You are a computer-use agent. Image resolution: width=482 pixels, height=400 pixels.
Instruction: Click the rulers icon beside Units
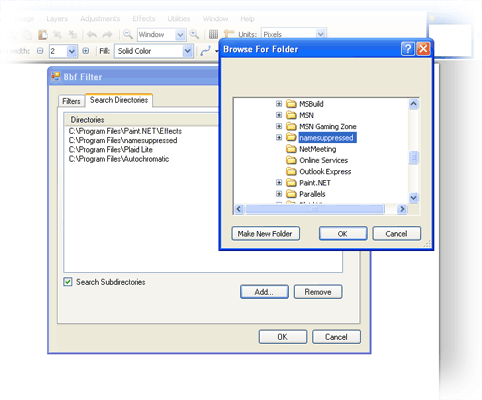pyautogui.click(x=229, y=34)
